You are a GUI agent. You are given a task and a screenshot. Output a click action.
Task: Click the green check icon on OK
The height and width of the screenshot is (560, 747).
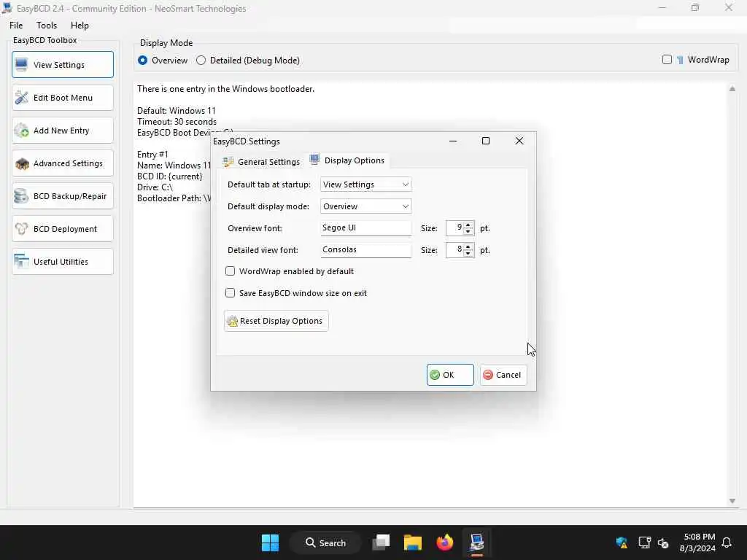pos(435,375)
